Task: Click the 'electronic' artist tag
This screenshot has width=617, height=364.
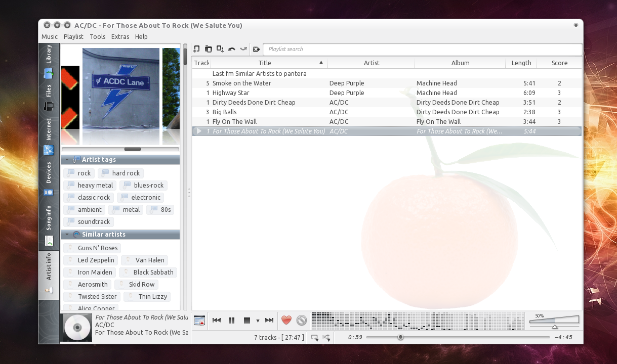Action: click(x=140, y=198)
